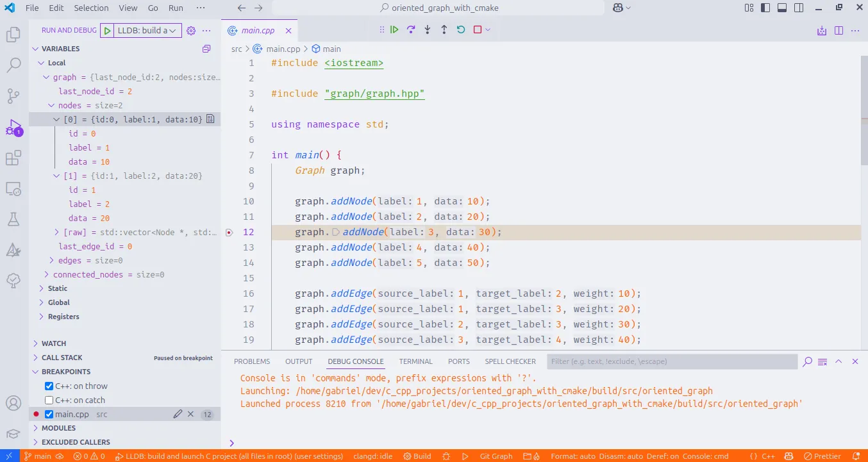
Task: Open launch.json with gear icon
Action: click(x=191, y=30)
